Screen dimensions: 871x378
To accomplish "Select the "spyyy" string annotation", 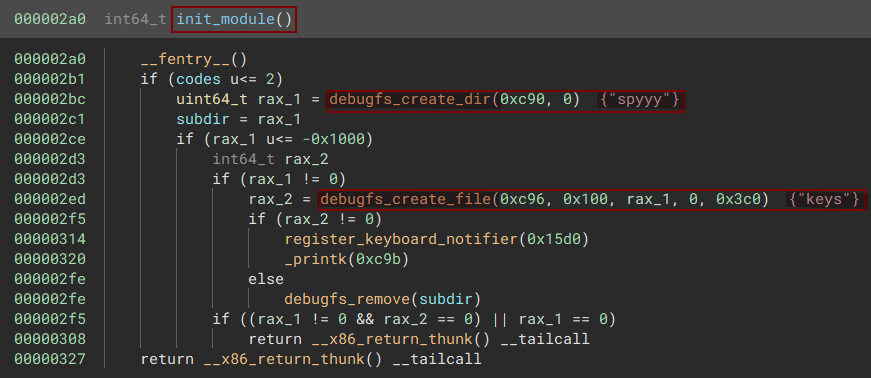I will 639,99.
